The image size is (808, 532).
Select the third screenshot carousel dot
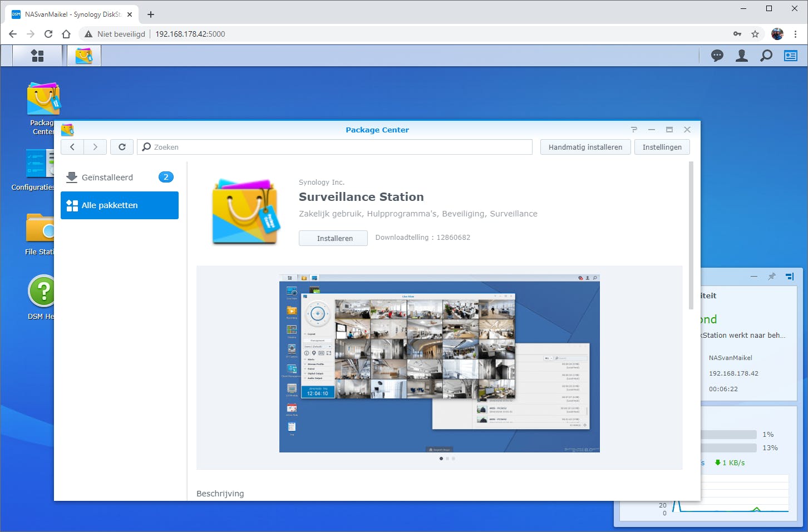(454, 459)
